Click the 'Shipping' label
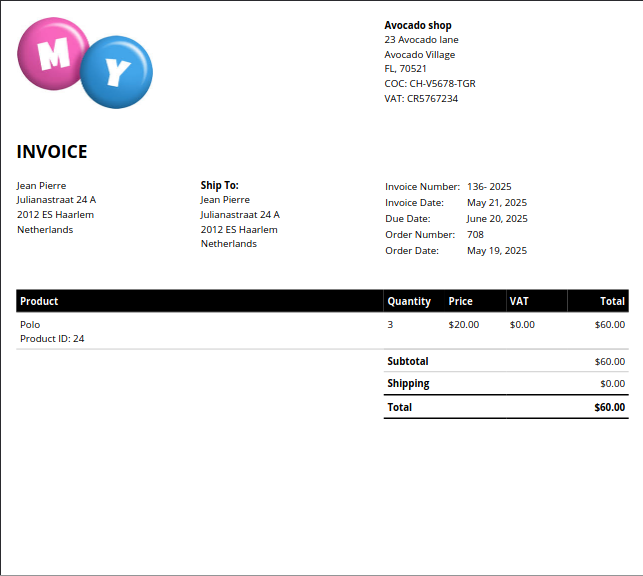The width and height of the screenshot is (643, 576). coord(408,384)
